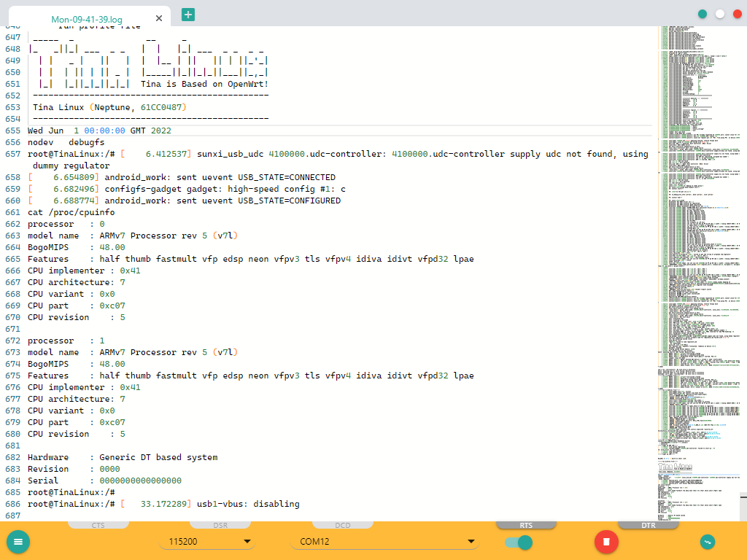Click the teal connection icon at bottom right
The width and height of the screenshot is (747, 560).
coord(707,542)
